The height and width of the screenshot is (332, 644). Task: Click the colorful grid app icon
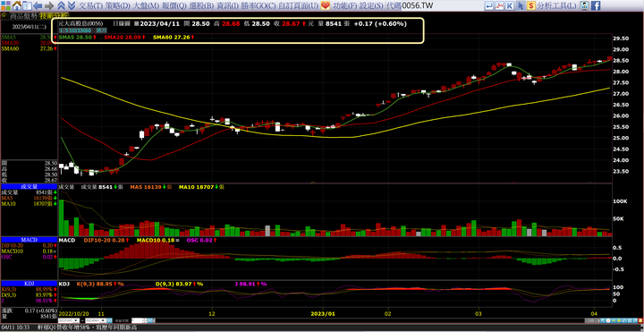[5, 5]
